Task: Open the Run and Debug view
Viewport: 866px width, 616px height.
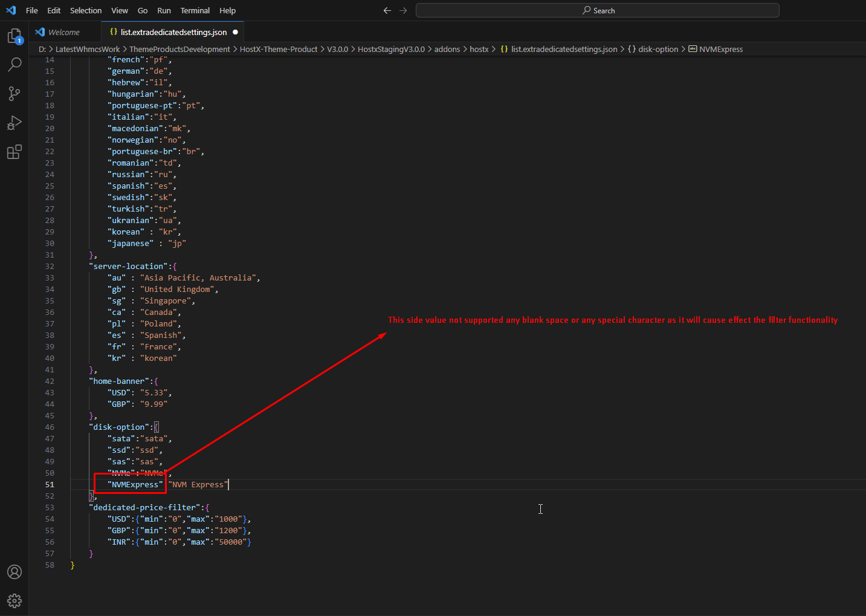Action: click(x=15, y=123)
